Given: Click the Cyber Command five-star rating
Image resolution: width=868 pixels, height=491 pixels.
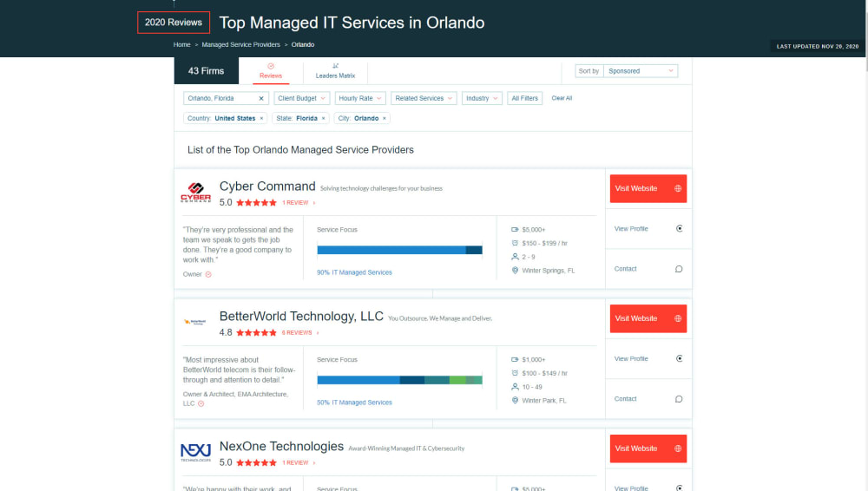Looking at the screenshot, I should coord(256,203).
